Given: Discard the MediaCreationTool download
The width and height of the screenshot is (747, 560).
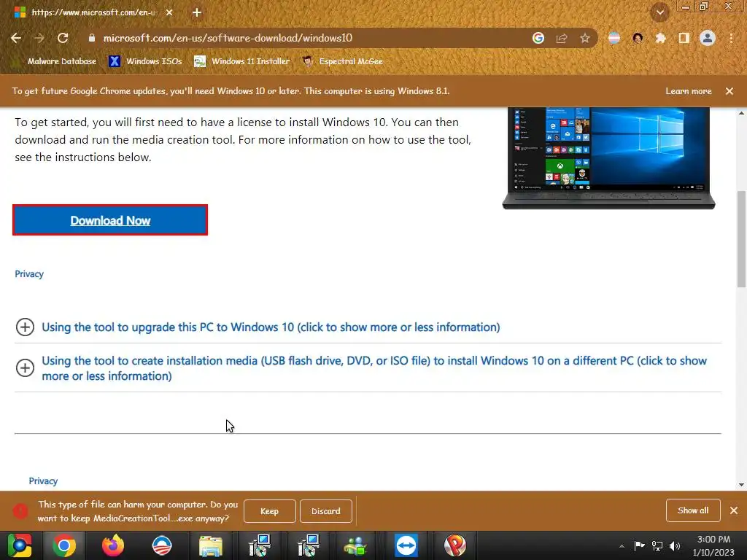Looking at the screenshot, I should coord(326,511).
